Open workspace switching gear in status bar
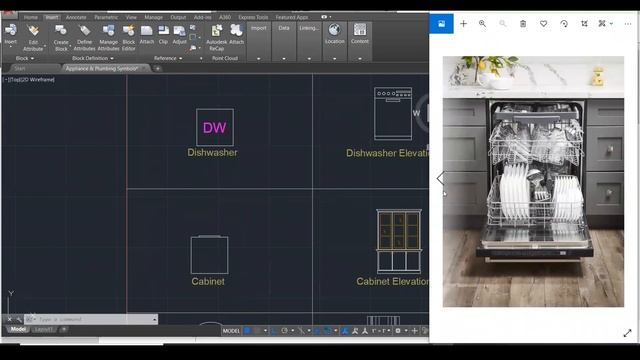 click(398, 331)
